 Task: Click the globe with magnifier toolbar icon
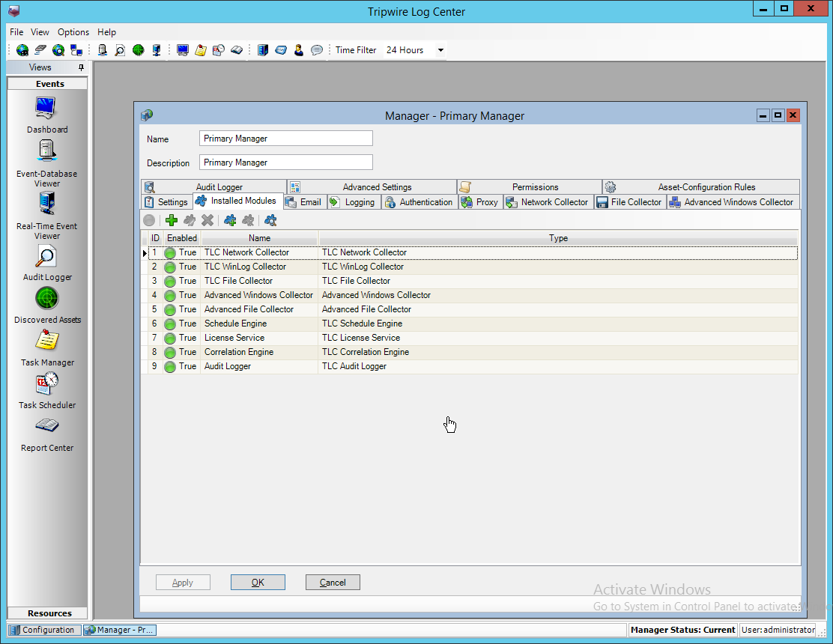(58, 50)
